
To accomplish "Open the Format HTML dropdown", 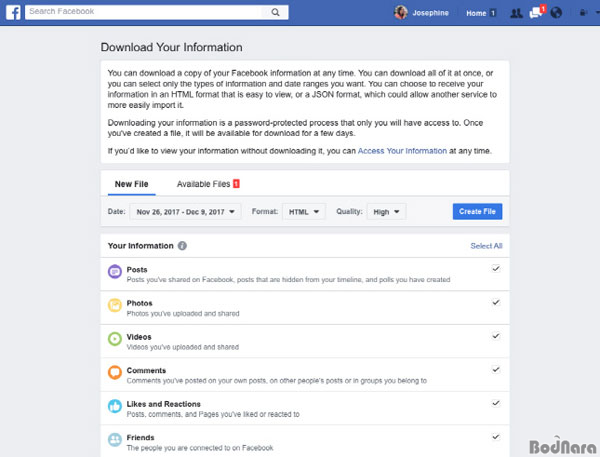I will 304,212.
